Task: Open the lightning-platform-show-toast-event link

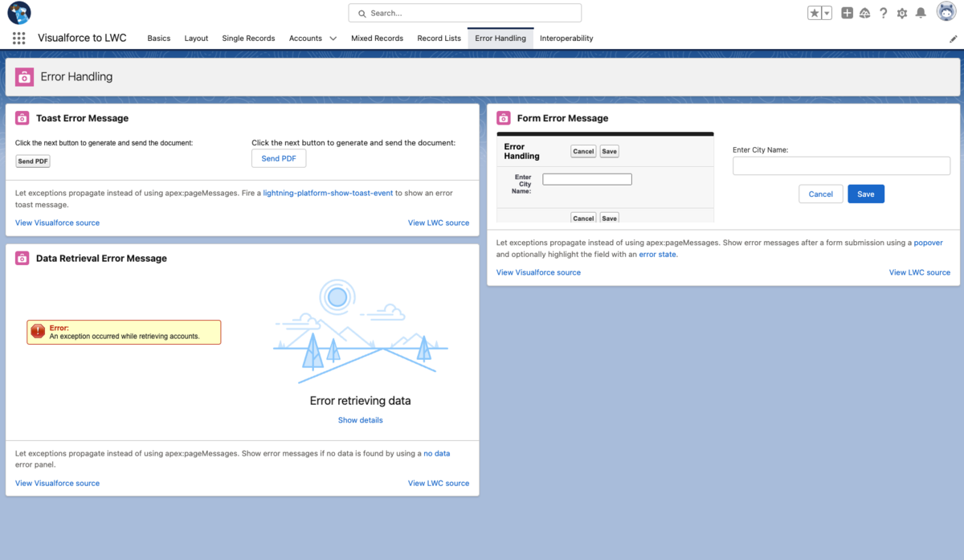Action: (328, 193)
